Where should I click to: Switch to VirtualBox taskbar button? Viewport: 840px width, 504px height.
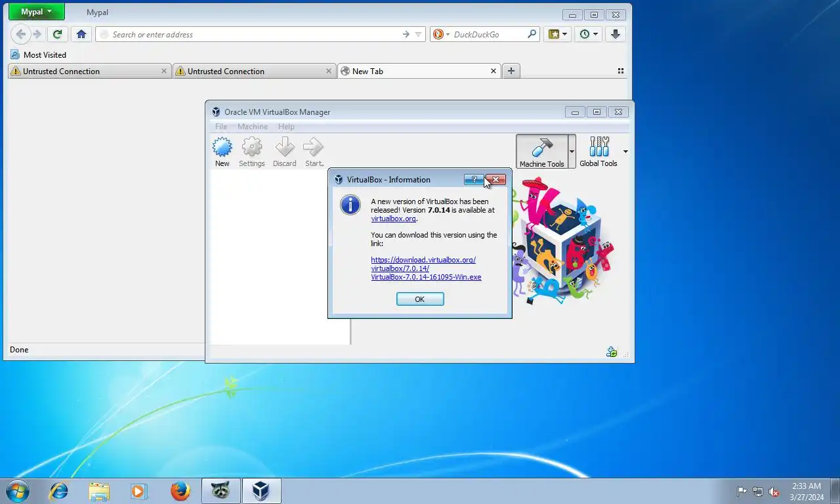(x=262, y=491)
